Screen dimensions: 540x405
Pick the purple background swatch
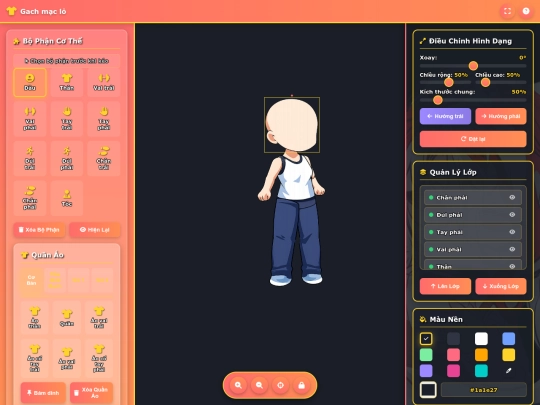tap(426, 371)
